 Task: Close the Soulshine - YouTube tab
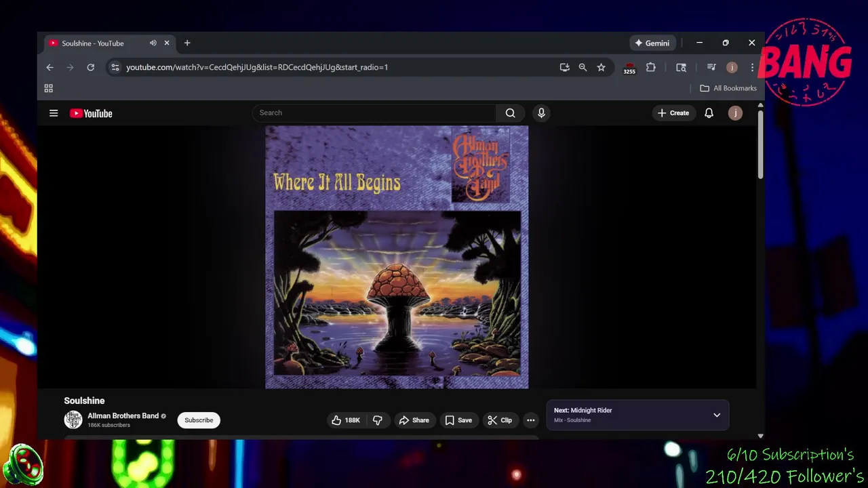coord(167,43)
